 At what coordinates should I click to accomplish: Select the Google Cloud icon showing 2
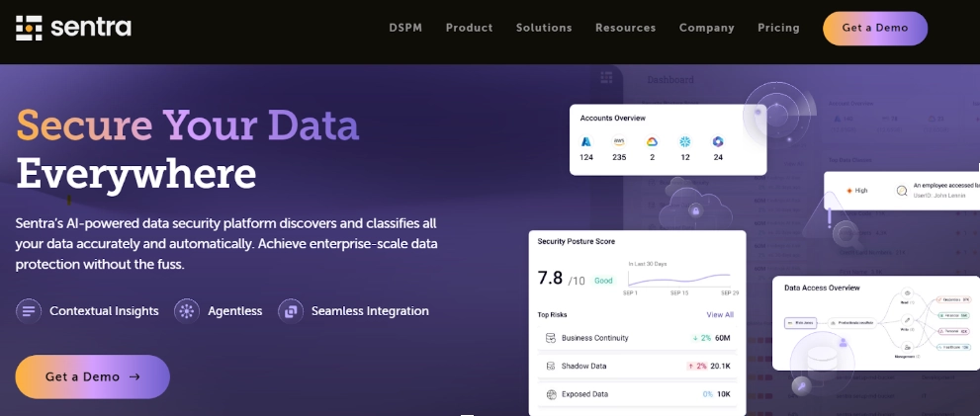point(652,141)
